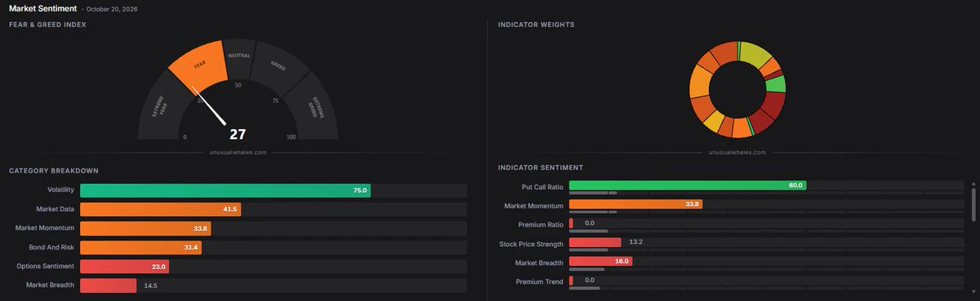
Task: Click the 16.0 value on Market Breadth
Action: click(x=621, y=262)
